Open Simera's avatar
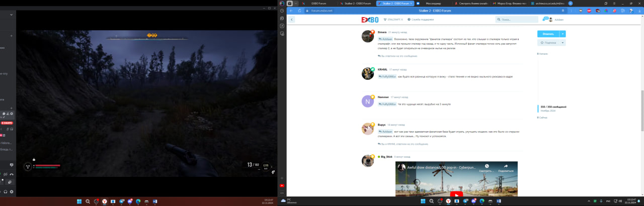The height and width of the screenshot is (206, 644). 367,36
